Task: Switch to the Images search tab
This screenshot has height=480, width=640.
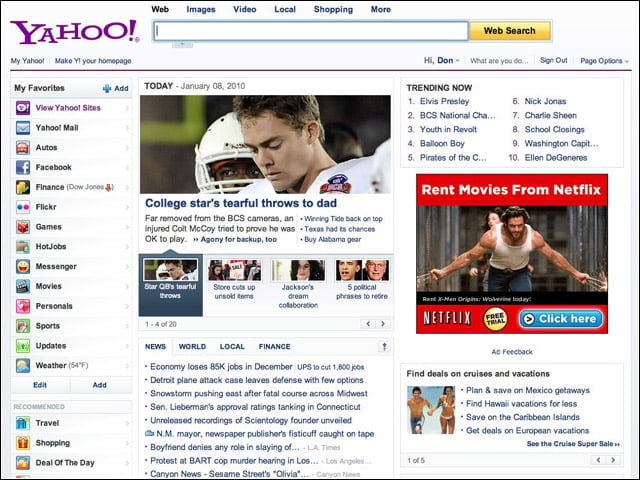Action: [201, 9]
